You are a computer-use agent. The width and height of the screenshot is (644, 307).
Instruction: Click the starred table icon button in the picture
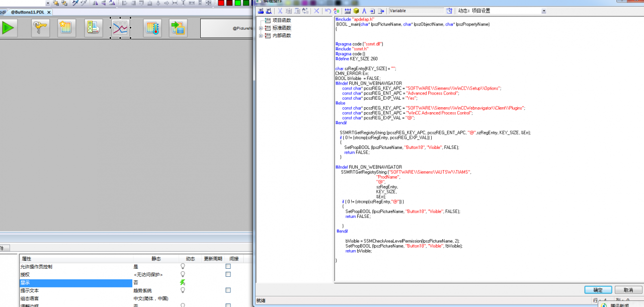[66, 28]
